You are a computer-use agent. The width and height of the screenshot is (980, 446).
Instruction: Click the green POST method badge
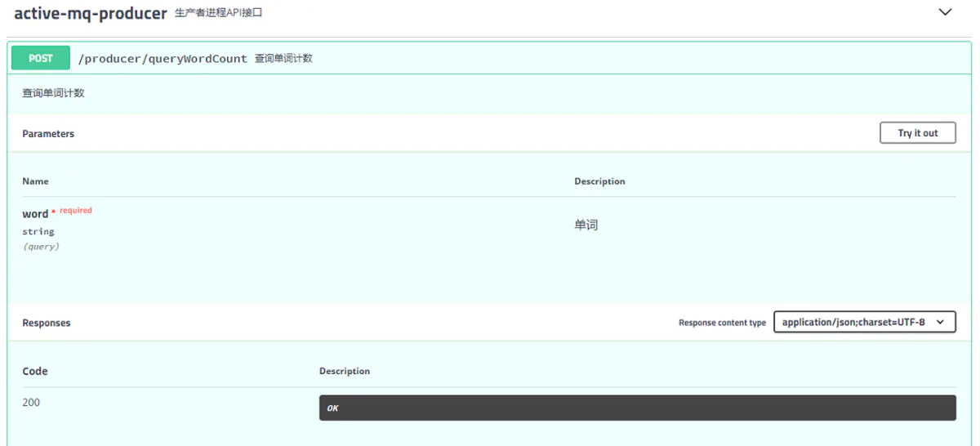pyautogui.click(x=41, y=58)
